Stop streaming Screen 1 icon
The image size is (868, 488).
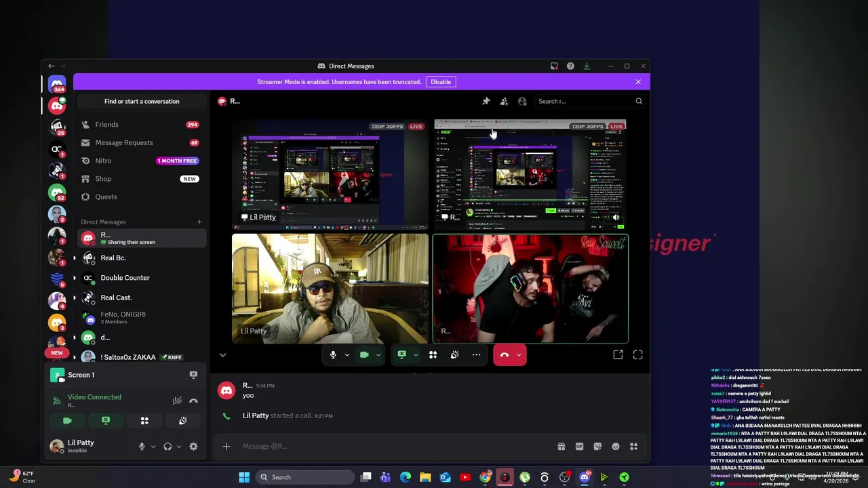[193, 374]
